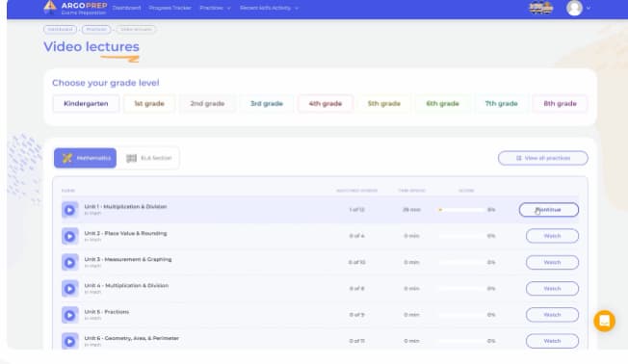Click Watch for Unit 5 Fractions

[x=552, y=315]
